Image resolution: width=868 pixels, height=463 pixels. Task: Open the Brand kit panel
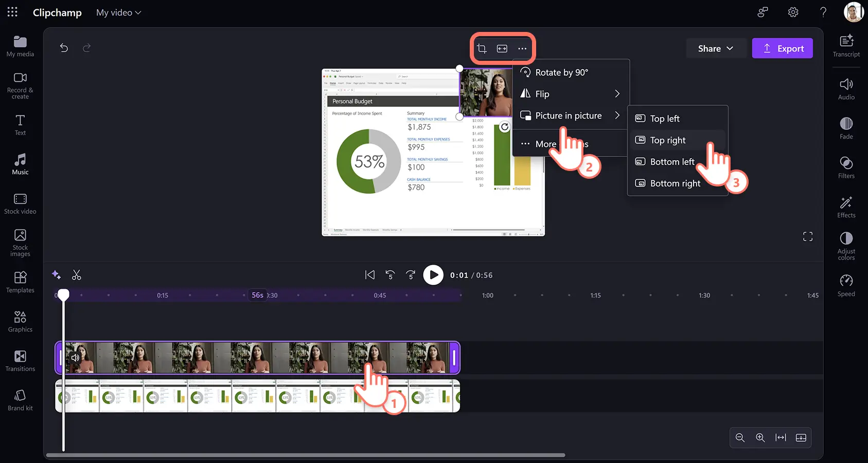click(20, 401)
